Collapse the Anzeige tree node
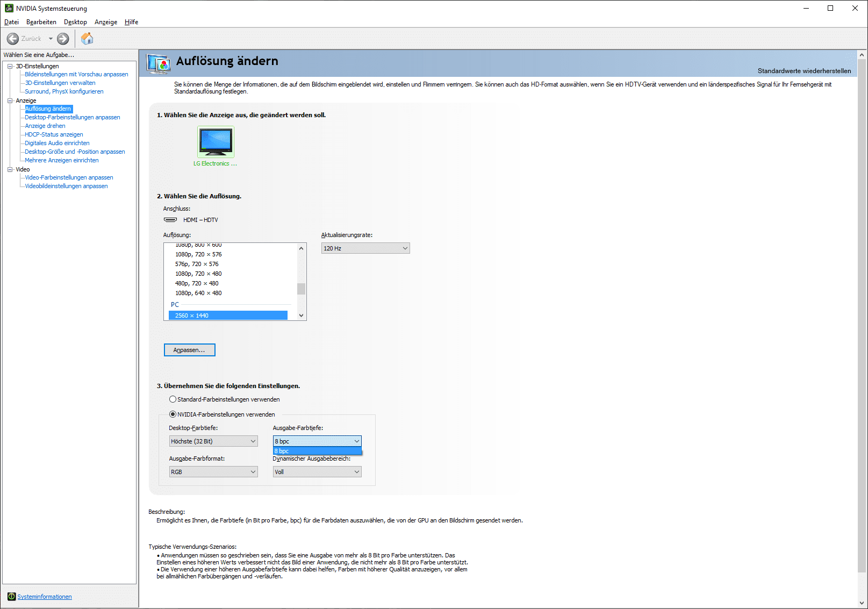 tap(10, 101)
